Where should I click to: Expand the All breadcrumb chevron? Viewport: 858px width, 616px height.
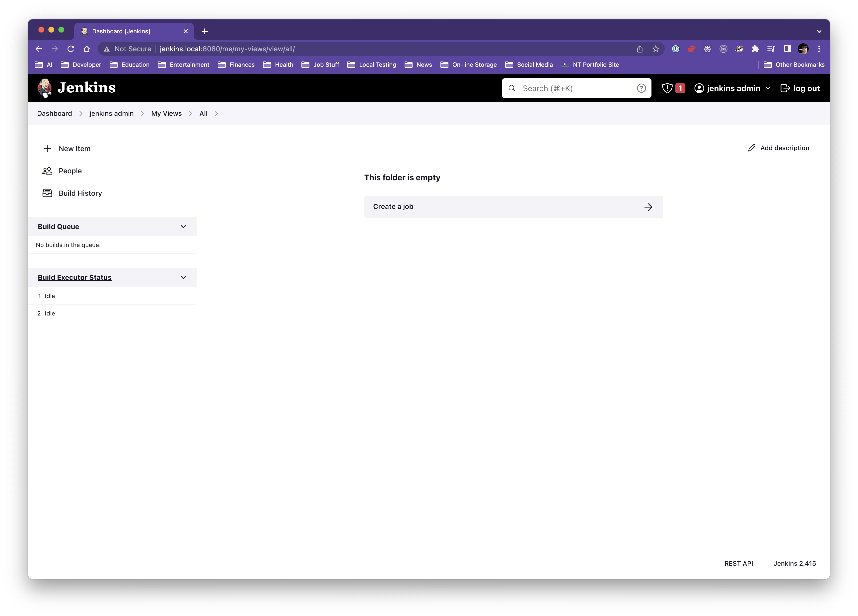point(216,114)
